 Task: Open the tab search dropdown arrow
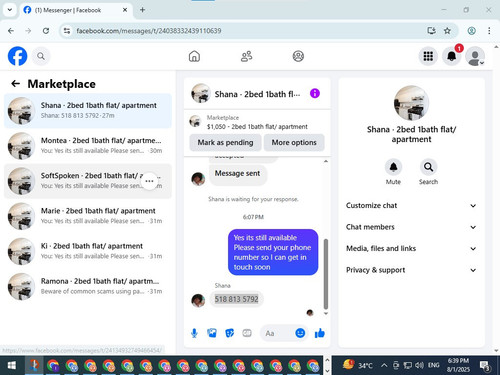tap(10, 10)
